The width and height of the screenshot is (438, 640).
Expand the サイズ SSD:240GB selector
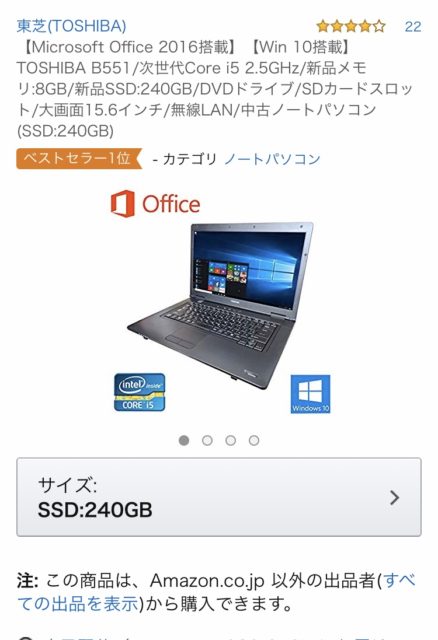(x=219, y=497)
